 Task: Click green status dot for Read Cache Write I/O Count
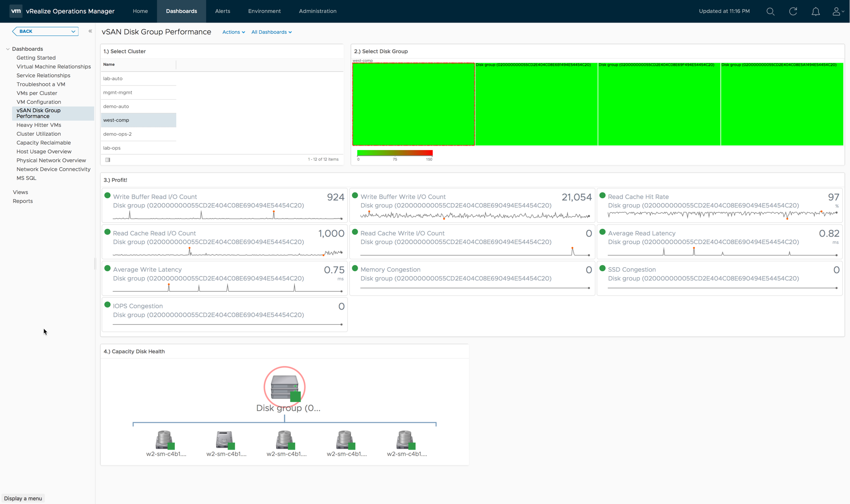click(355, 231)
